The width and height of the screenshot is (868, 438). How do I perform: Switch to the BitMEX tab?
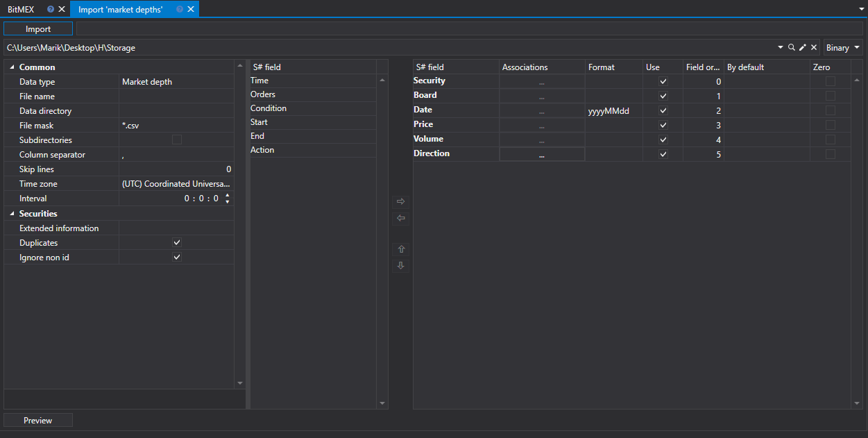coord(21,9)
